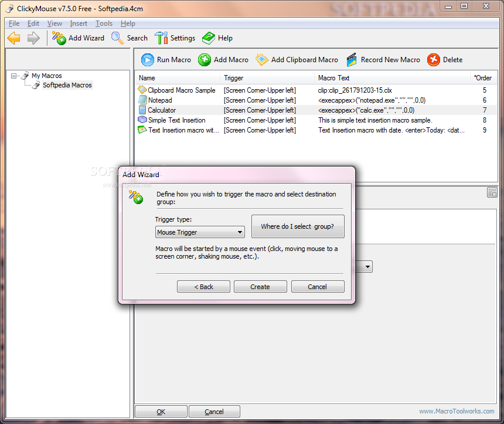Select the Text Insertion macro wit... name
504x424 pixels.
(183, 130)
